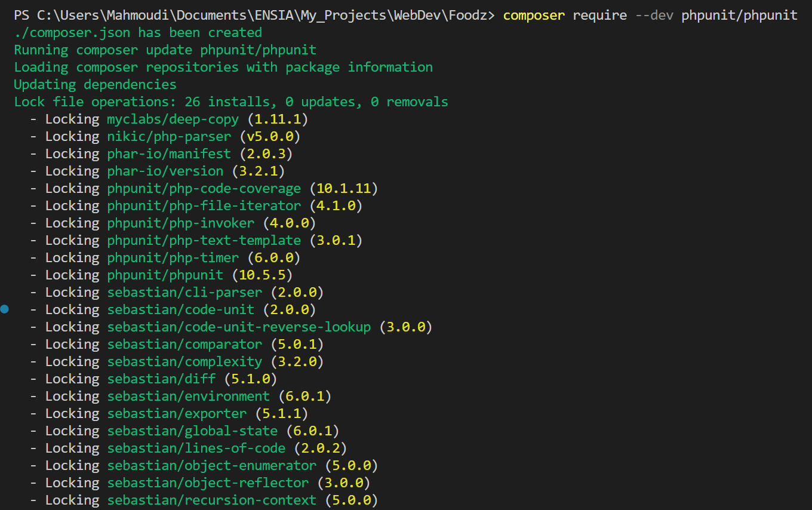Click 'sebastian/code-unit' package name
This screenshot has width=812, height=510.
(x=180, y=309)
